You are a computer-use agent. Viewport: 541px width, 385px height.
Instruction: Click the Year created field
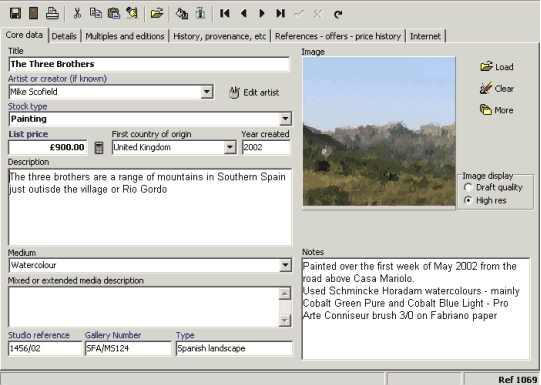tap(266, 148)
